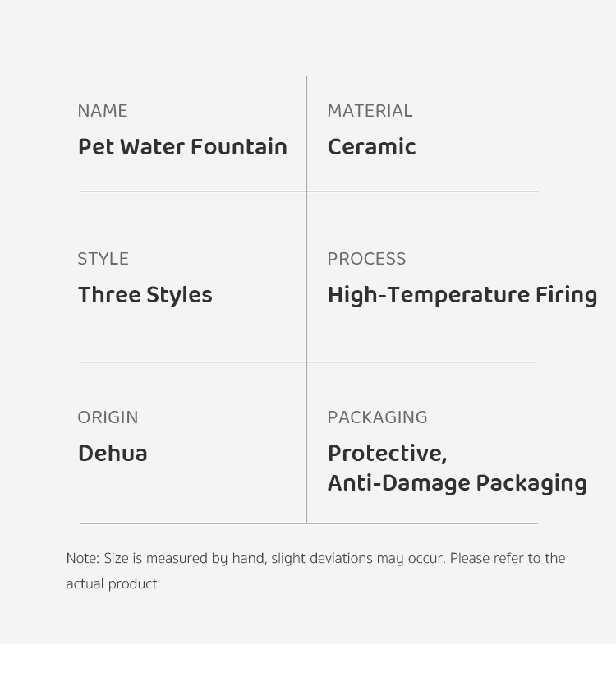Select the Dehua origin value

pyautogui.click(x=113, y=454)
